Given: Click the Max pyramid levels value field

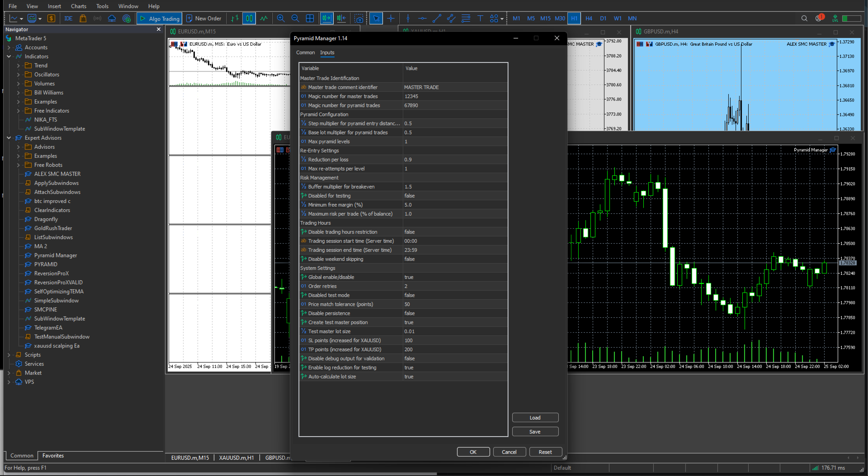Looking at the screenshot, I should (455, 141).
